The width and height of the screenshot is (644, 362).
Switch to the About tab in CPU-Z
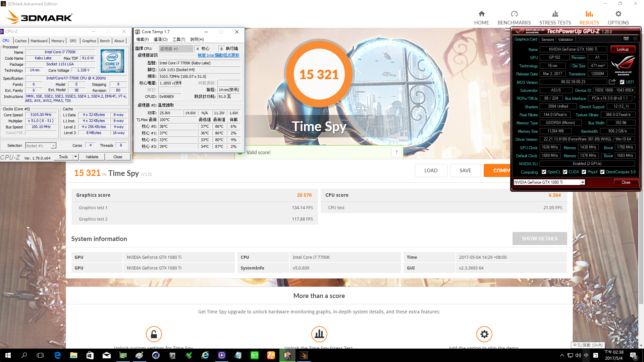(119, 41)
